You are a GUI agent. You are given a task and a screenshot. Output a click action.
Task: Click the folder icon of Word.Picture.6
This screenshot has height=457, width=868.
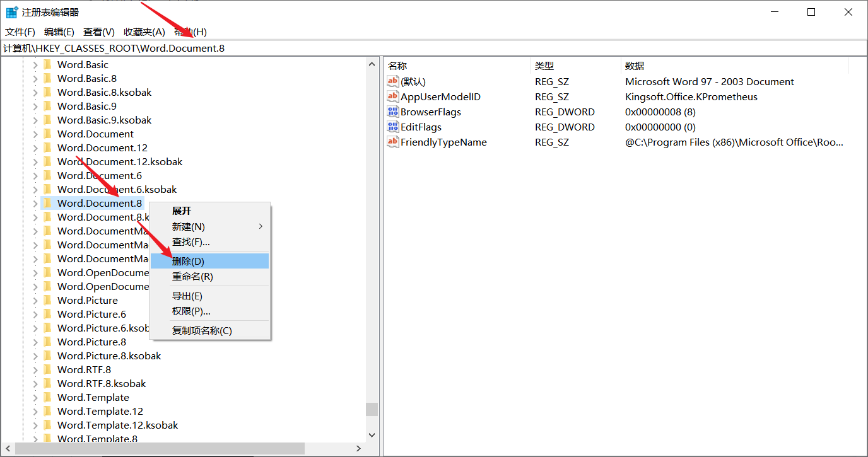point(47,314)
